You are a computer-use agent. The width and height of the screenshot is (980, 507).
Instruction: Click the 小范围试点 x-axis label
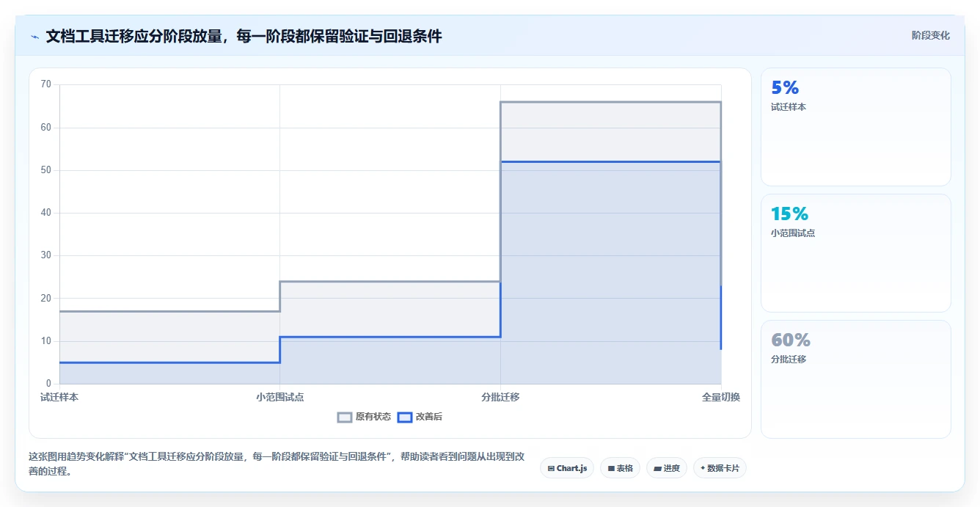click(x=280, y=397)
